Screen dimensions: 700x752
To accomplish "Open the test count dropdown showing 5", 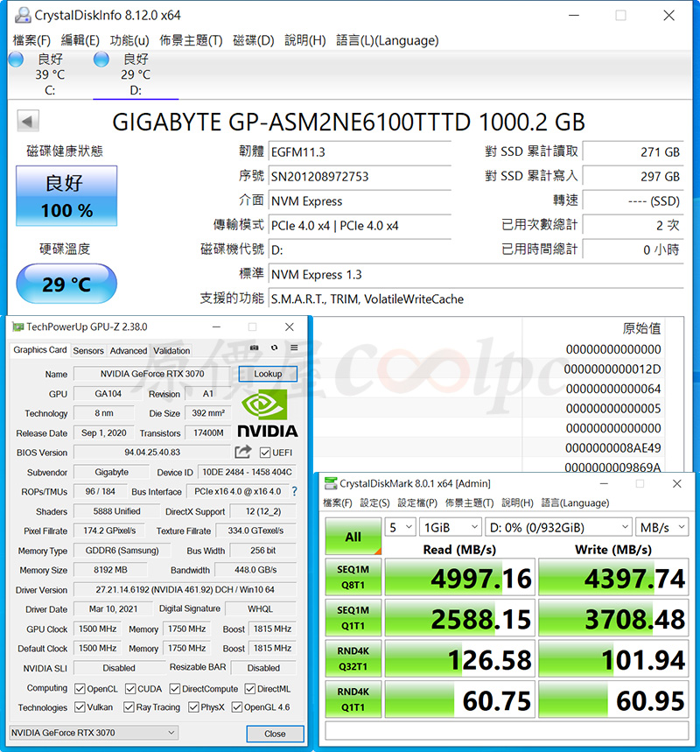I will (x=401, y=528).
